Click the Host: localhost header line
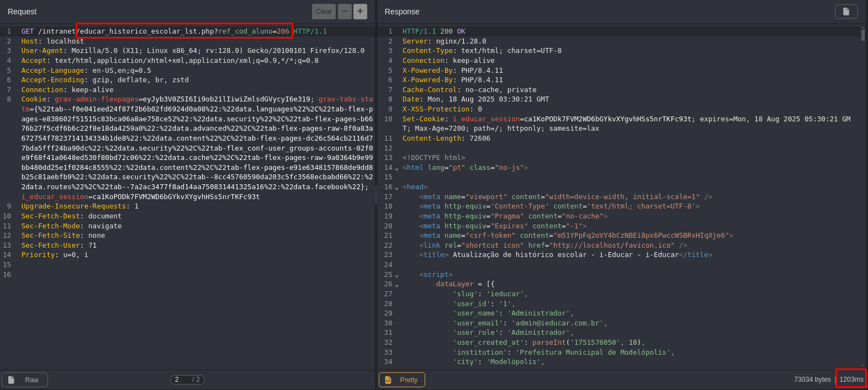This screenshot has height=390, width=868. (x=52, y=41)
